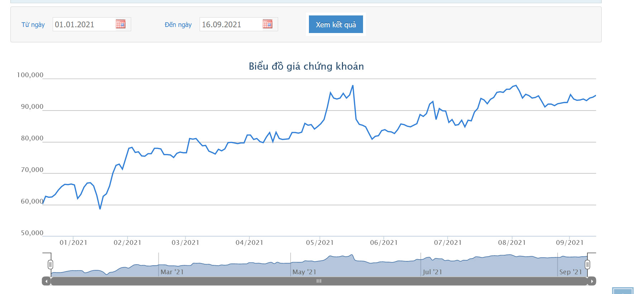Grab the left navigator range handle
The height and width of the screenshot is (294, 644).
pos(51,265)
